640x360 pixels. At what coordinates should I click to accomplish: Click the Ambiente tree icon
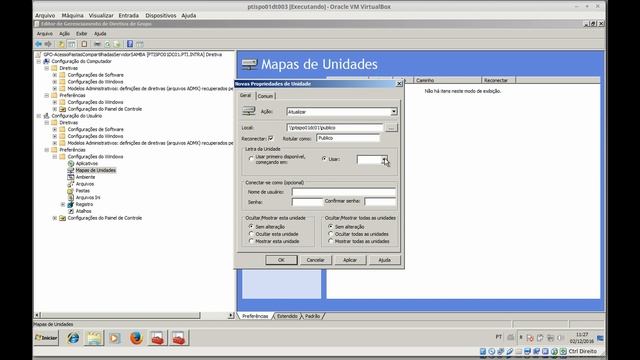point(71,177)
